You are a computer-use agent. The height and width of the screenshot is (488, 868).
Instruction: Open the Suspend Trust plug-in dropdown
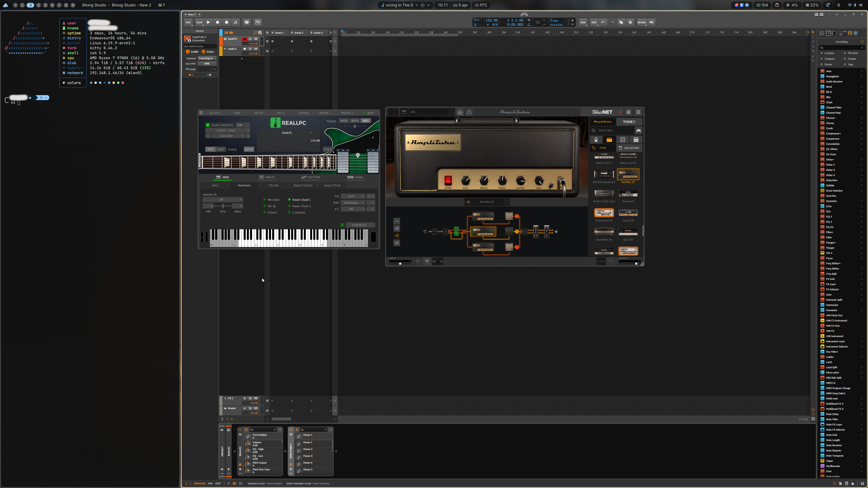207,58
